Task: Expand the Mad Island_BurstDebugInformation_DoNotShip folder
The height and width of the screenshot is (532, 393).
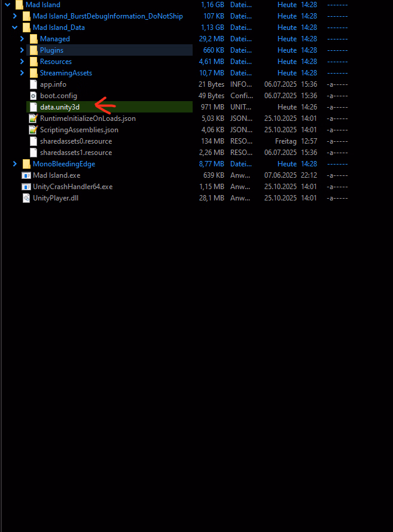Action: 15,16
